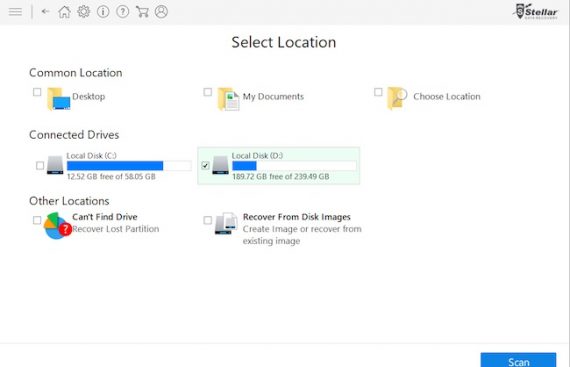Click 189.72 GB free of 239.49 GB text
This screenshot has height=367, width=570.
coord(281,177)
